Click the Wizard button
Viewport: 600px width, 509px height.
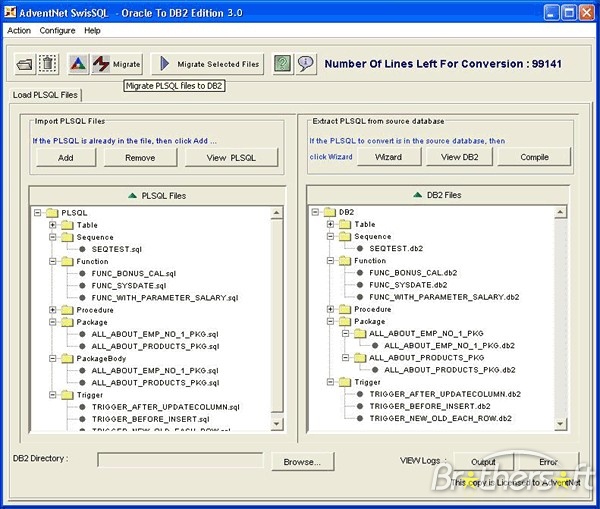coord(389,157)
